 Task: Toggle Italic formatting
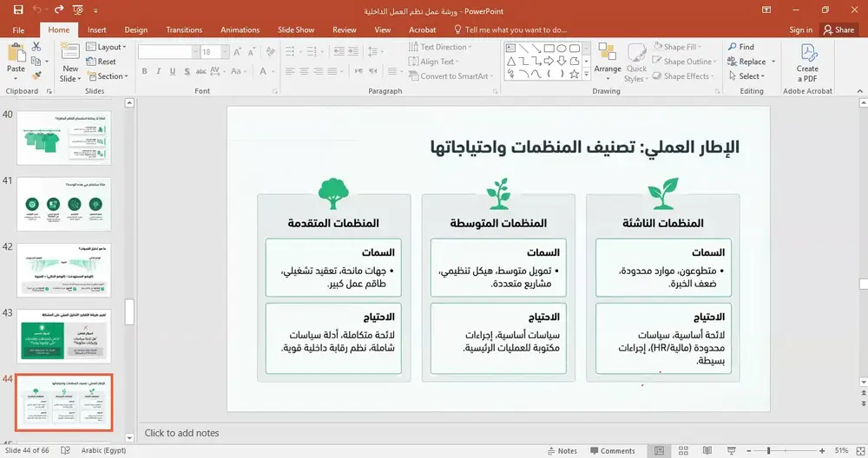158,71
